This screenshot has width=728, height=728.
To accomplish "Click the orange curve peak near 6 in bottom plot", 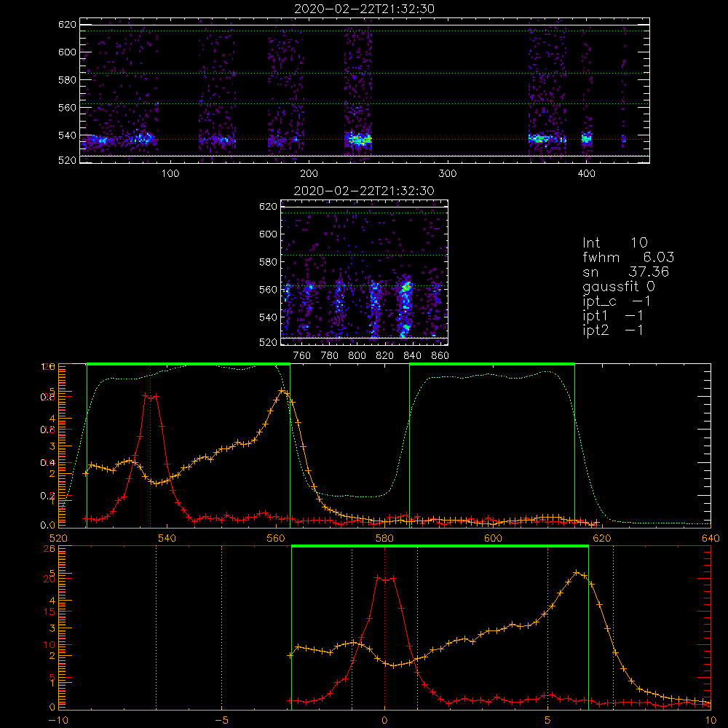I will (577, 573).
